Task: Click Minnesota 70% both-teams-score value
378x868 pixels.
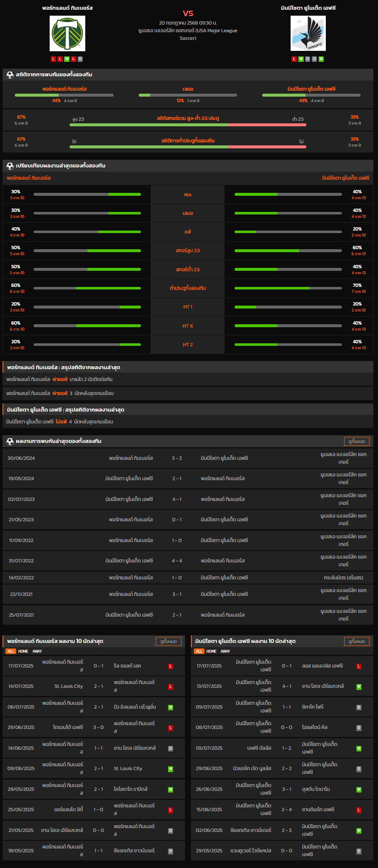Action: (x=357, y=285)
